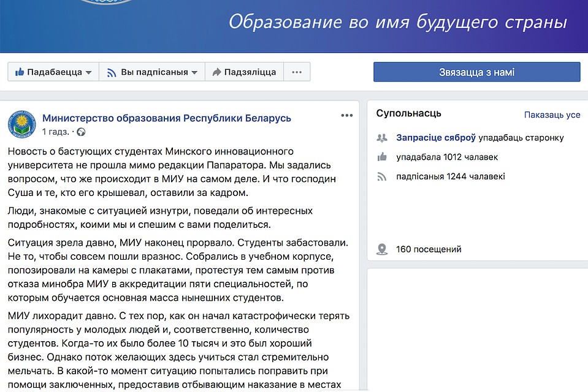Screen dimensions: 588x392
Task: Click the invite friends people icon
Action: (x=382, y=138)
